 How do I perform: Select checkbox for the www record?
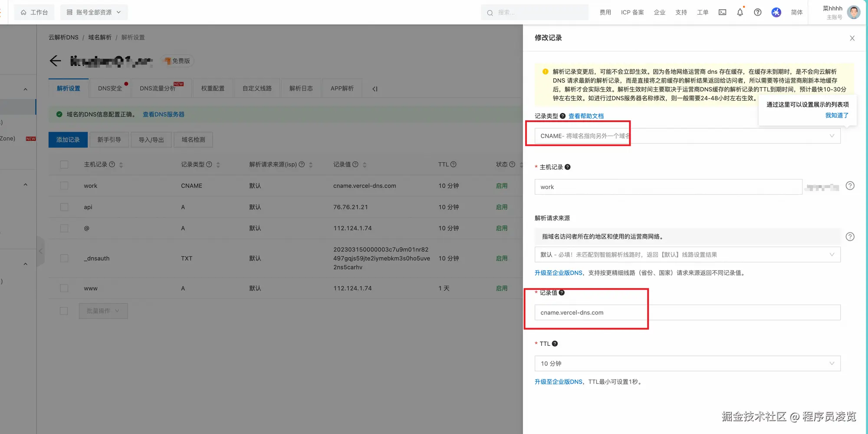point(64,288)
